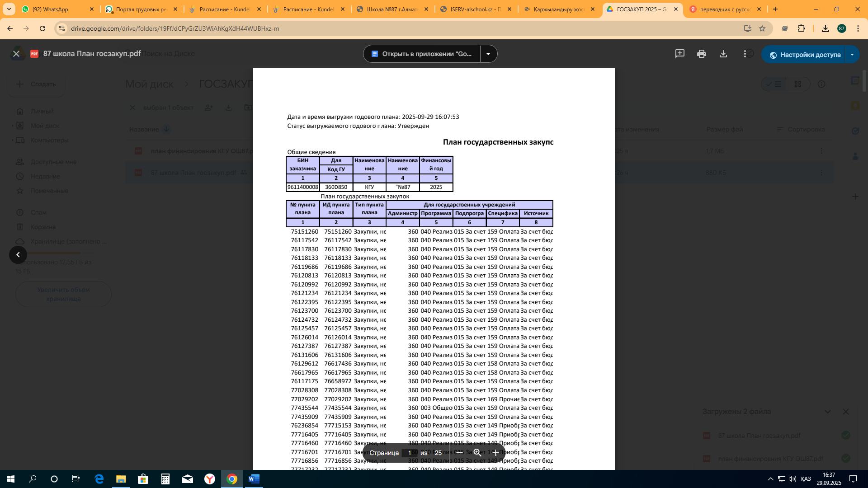This screenshot has height=488, width=868.
Task: Select plan item ID 76658972
Action: (x=338, y=381)
